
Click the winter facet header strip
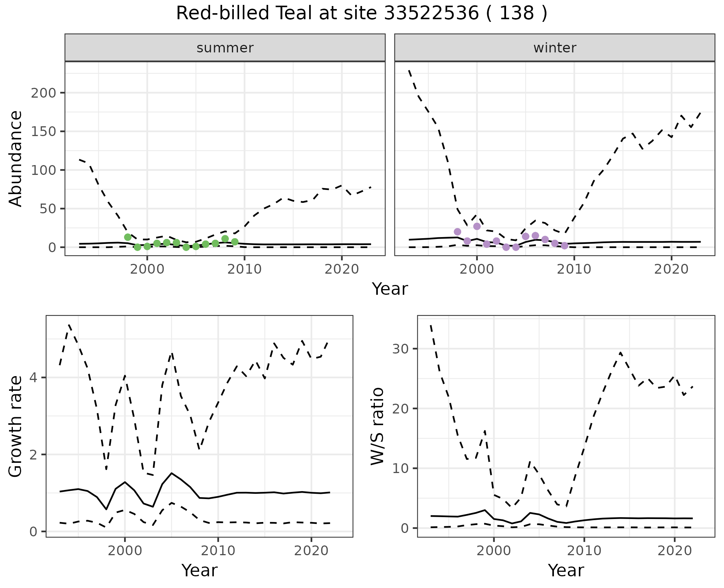[x=554, y=48]
